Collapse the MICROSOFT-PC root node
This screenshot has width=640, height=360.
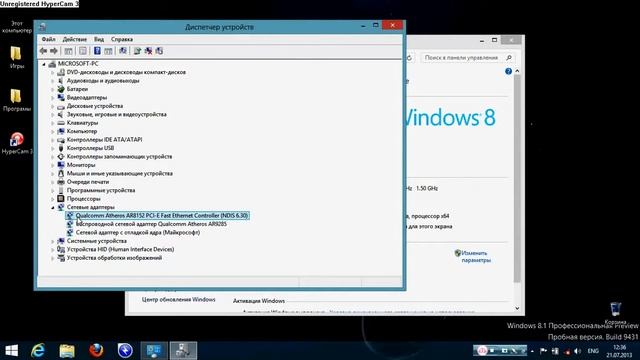(x=44, y=64)
